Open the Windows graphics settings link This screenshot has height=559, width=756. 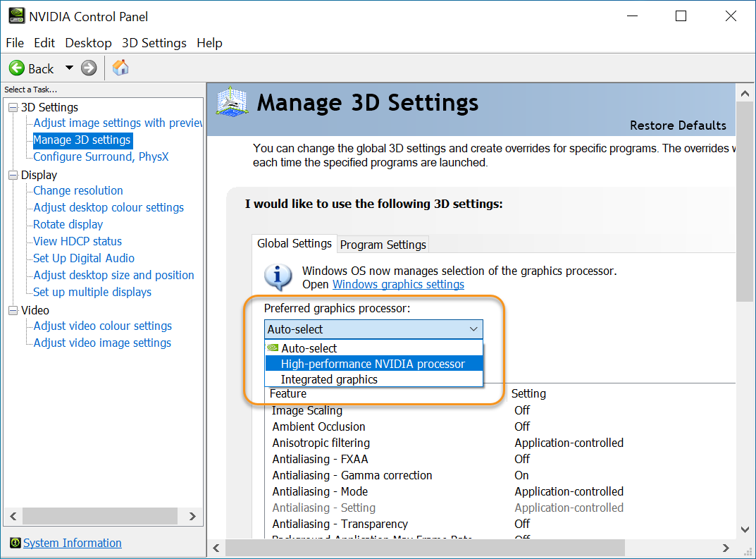[398, 285]
